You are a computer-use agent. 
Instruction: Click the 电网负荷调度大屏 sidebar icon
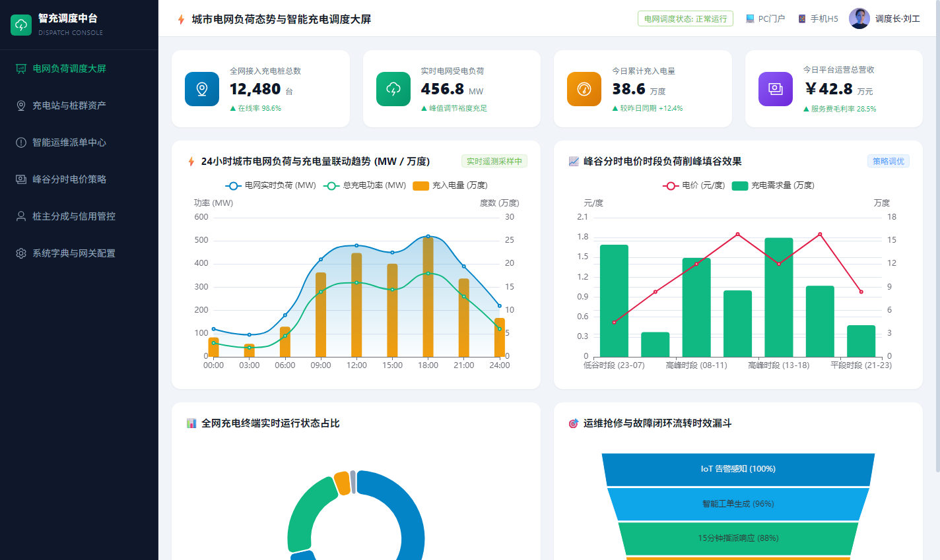21,69
